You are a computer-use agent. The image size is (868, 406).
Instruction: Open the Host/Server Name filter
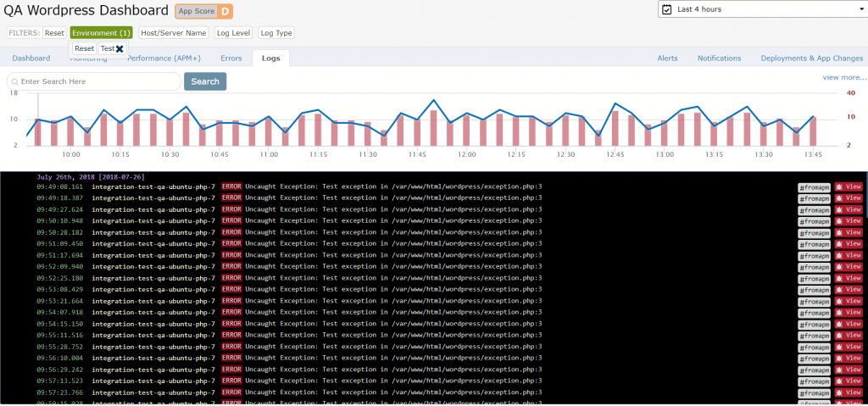click(x=173, y=33)
